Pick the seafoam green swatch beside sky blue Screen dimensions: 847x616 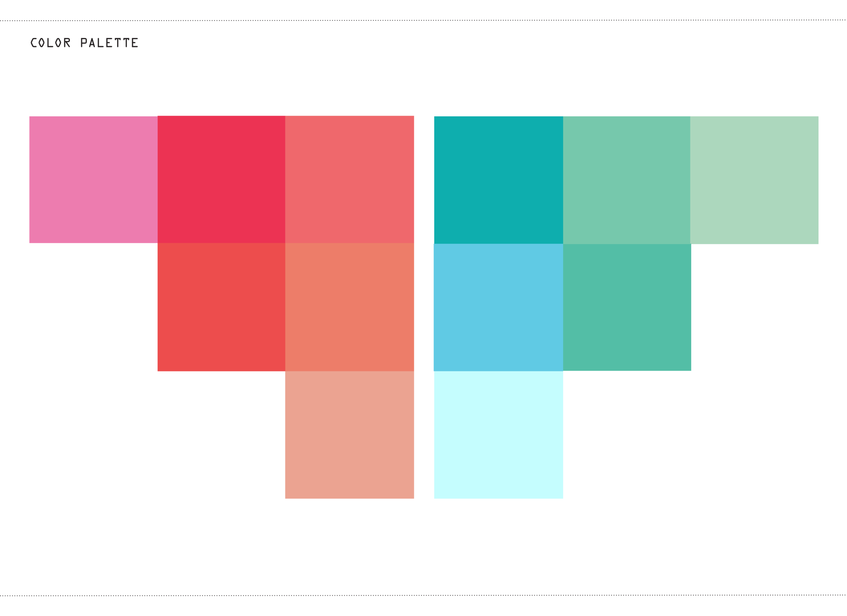click(x=627, y=307)
